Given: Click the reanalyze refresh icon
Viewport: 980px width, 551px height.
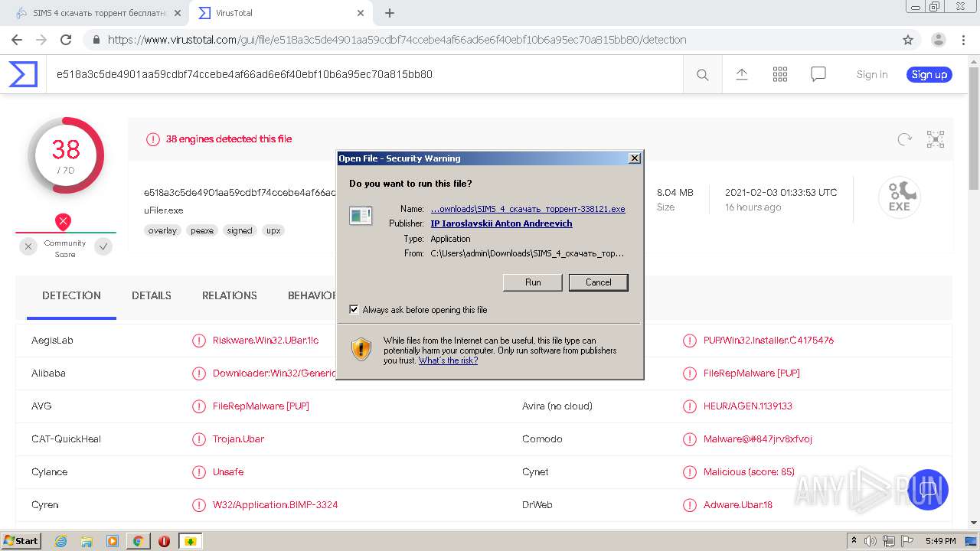Looking at the screenshot, I should point(905,139).
